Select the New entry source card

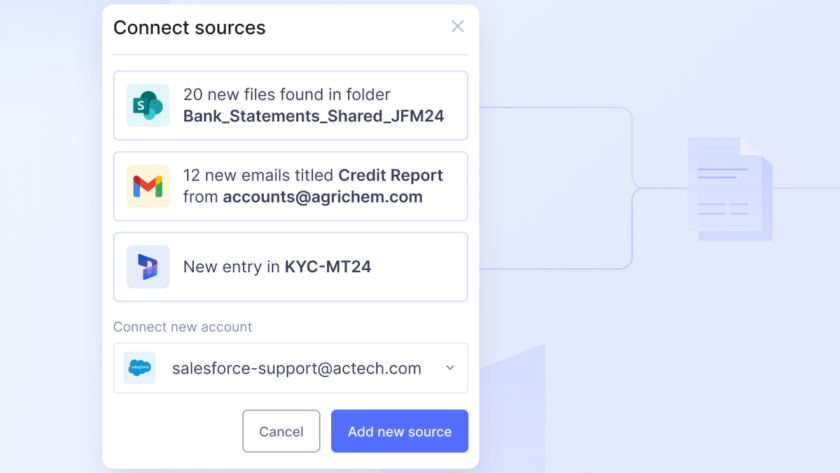pyautogui.click(x=290, y=267)
